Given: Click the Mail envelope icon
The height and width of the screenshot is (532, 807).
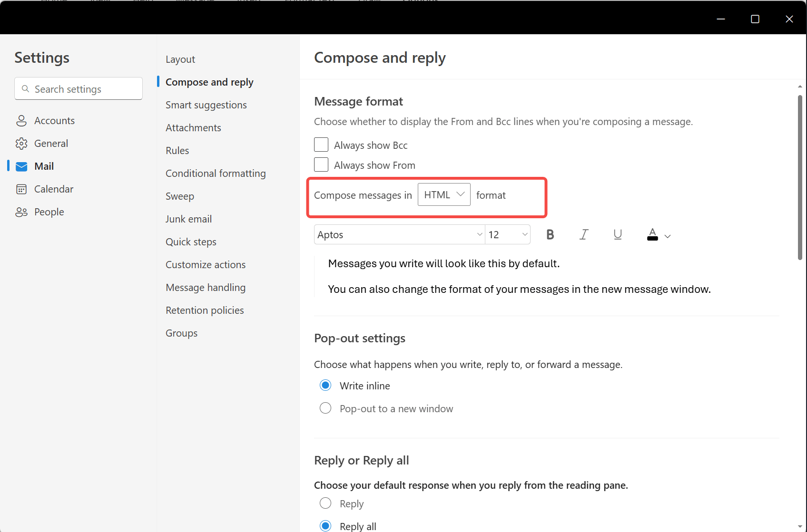Looking at the screenshot, I should point(21,166).
